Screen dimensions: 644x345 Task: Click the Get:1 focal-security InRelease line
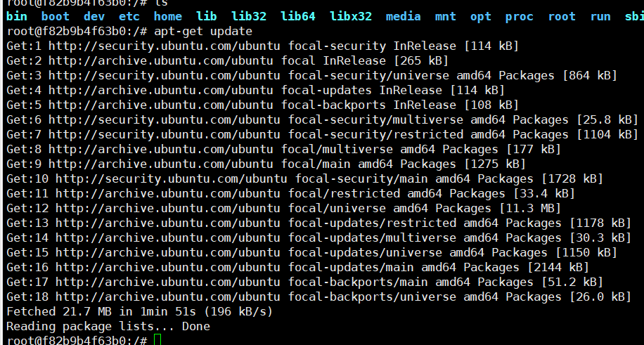pyautogui.click(x=262, y=46)
